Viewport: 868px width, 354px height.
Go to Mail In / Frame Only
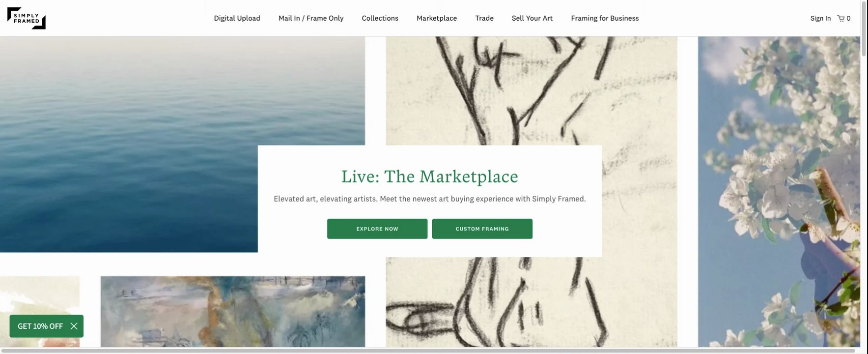pos(311,18)
